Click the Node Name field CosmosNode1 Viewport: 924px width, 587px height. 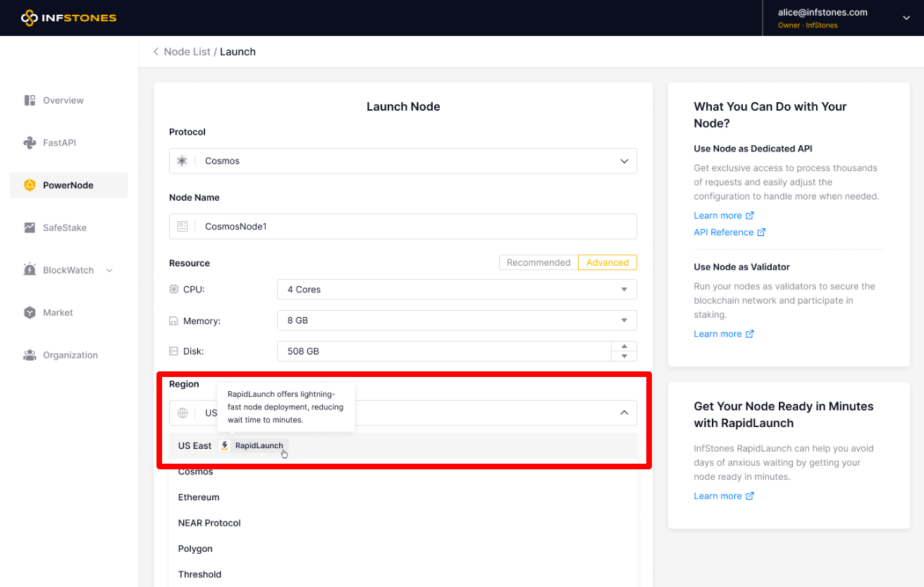(x=403, y=226)
